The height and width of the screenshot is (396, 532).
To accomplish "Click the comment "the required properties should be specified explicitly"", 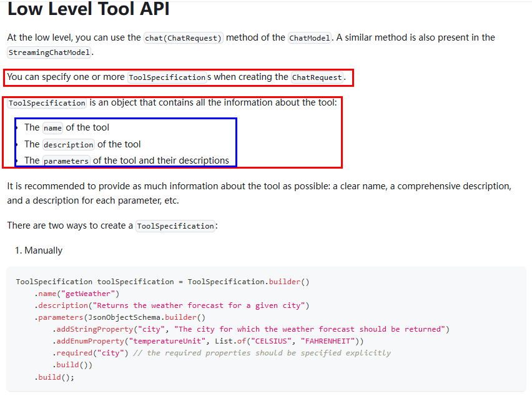I will pos(262,353).
